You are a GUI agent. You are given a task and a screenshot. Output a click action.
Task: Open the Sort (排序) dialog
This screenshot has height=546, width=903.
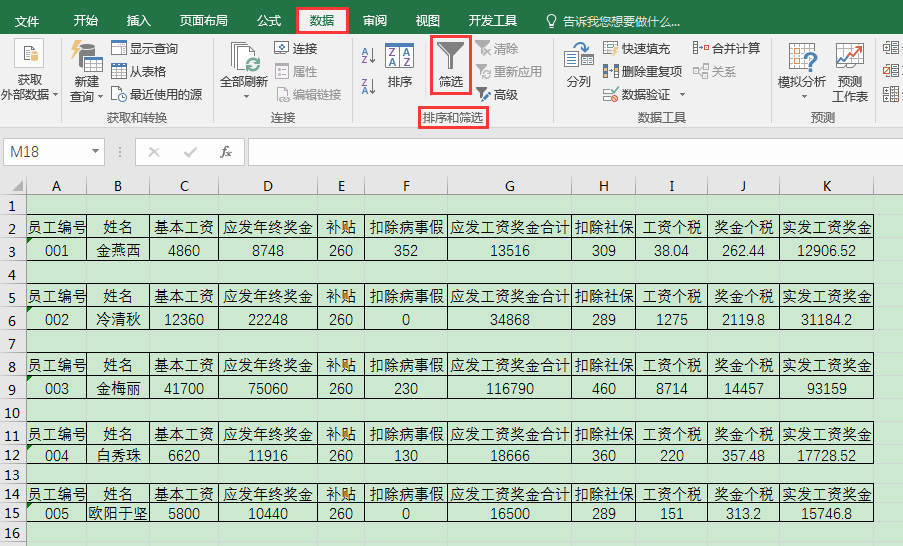click(x=399, y=65)
